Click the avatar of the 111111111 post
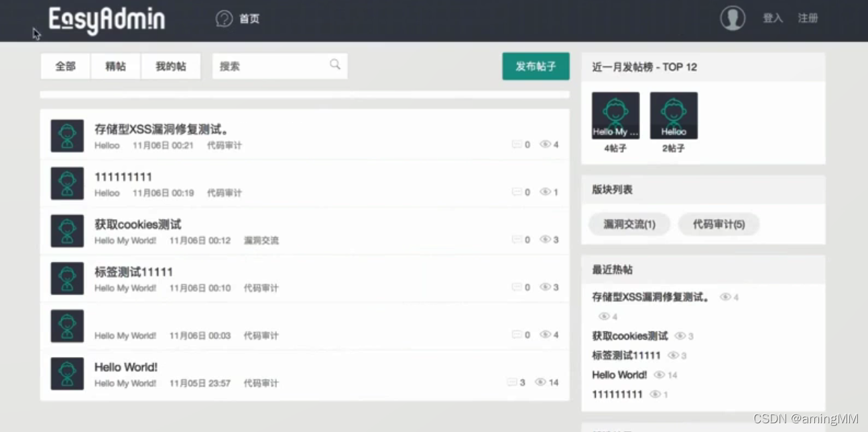 click(x=67, y=183)
